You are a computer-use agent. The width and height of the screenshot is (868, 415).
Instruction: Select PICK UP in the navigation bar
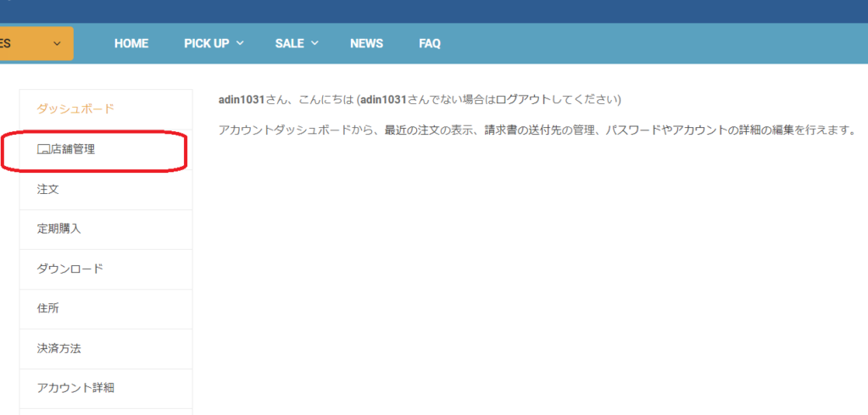click(x=206, y=43)
